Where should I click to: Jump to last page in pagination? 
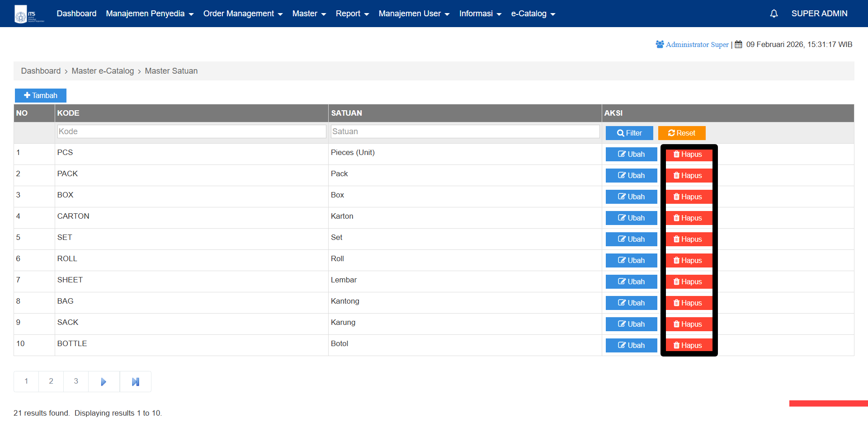pyautogui.click(x=135, y=382)
